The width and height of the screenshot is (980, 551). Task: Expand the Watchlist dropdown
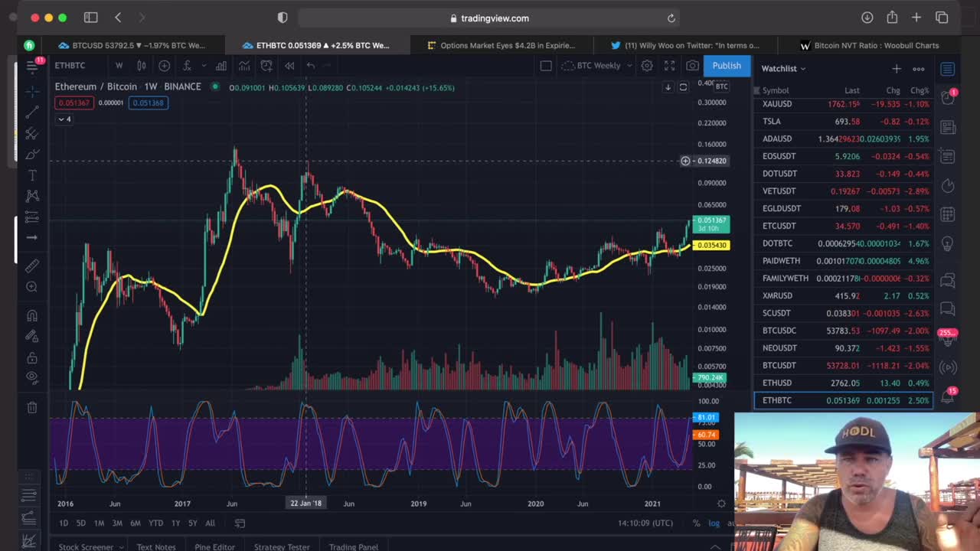[x=783, y=69]
